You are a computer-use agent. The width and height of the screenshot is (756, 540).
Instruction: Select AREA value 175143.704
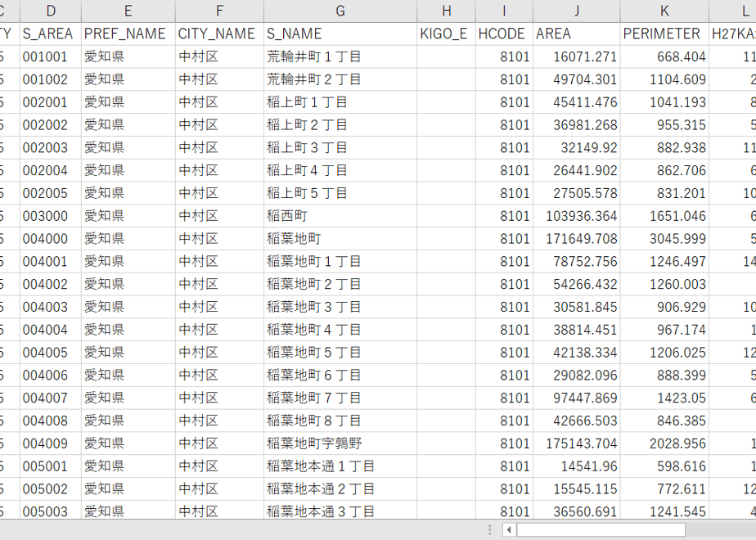click(577, 443)
